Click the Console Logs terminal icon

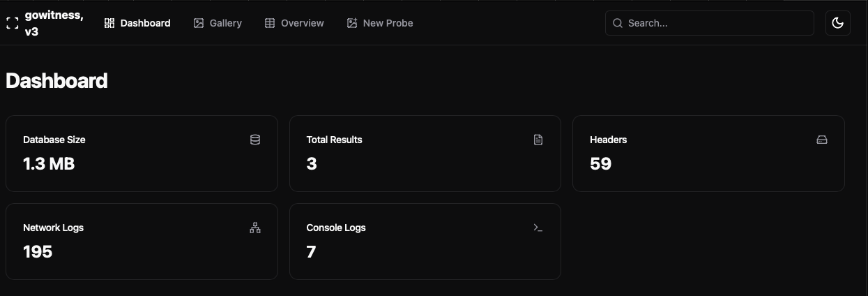tap(538, 228)
